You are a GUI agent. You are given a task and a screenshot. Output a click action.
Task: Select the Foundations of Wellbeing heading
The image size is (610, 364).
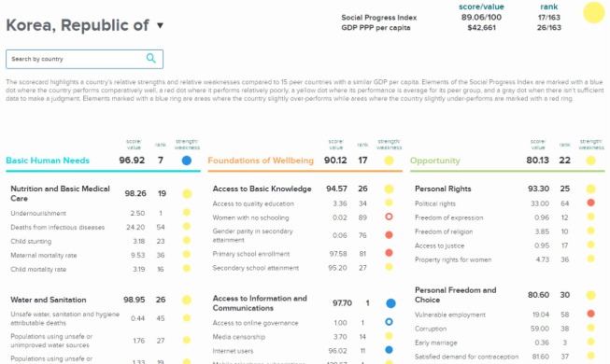(261, 161)
